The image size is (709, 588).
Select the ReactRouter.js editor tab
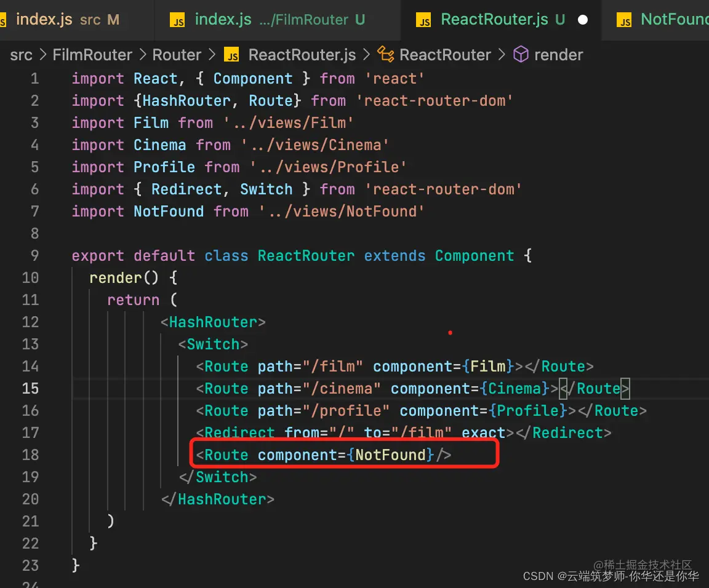pos(501,20)
